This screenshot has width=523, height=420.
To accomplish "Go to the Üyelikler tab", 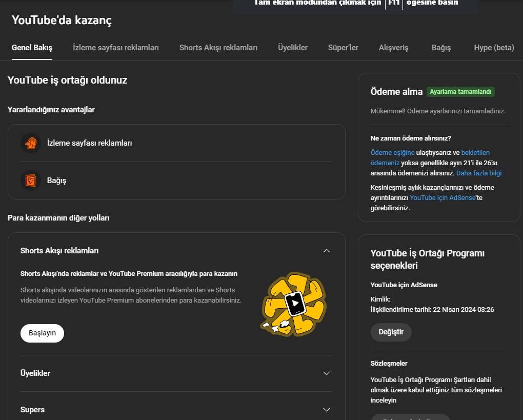I will pos(293,48).
